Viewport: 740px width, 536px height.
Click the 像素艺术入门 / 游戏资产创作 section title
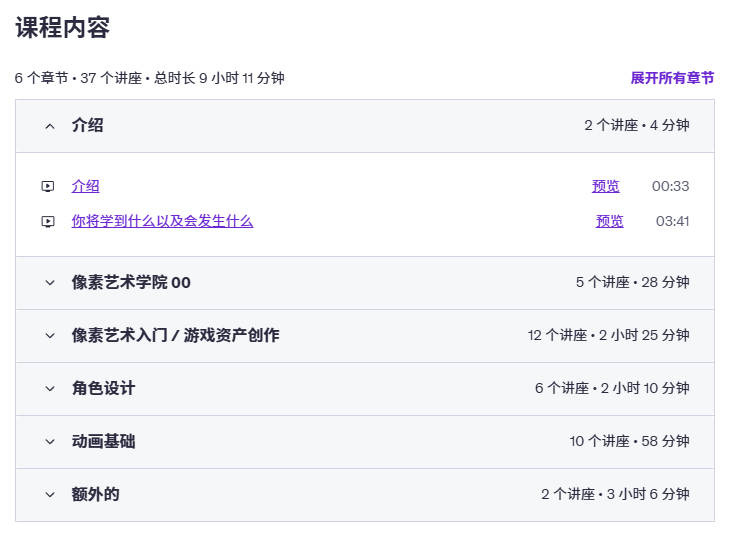click(x=176, y=335)
